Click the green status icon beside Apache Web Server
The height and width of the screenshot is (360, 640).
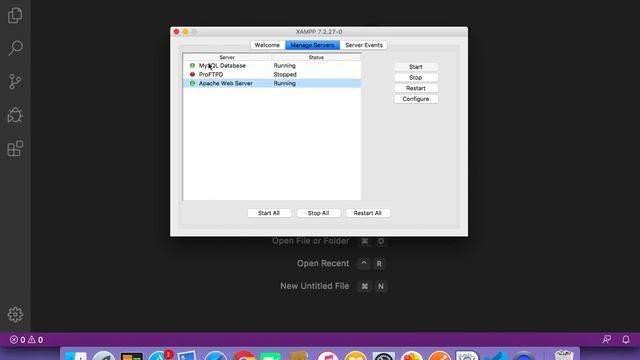pyautogui.click(x=192, y=83)
